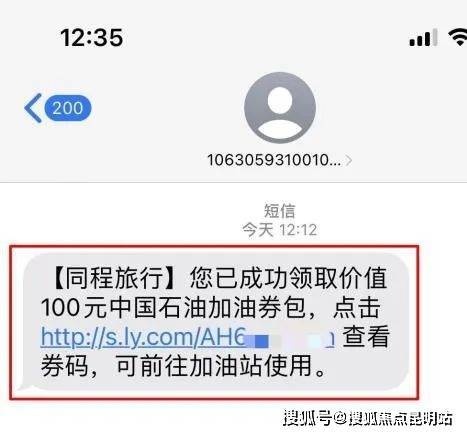The height and width of the screenshot is (435, 467).
Task: Open sender number 1063059310010 details
Action: coord(274,160)
